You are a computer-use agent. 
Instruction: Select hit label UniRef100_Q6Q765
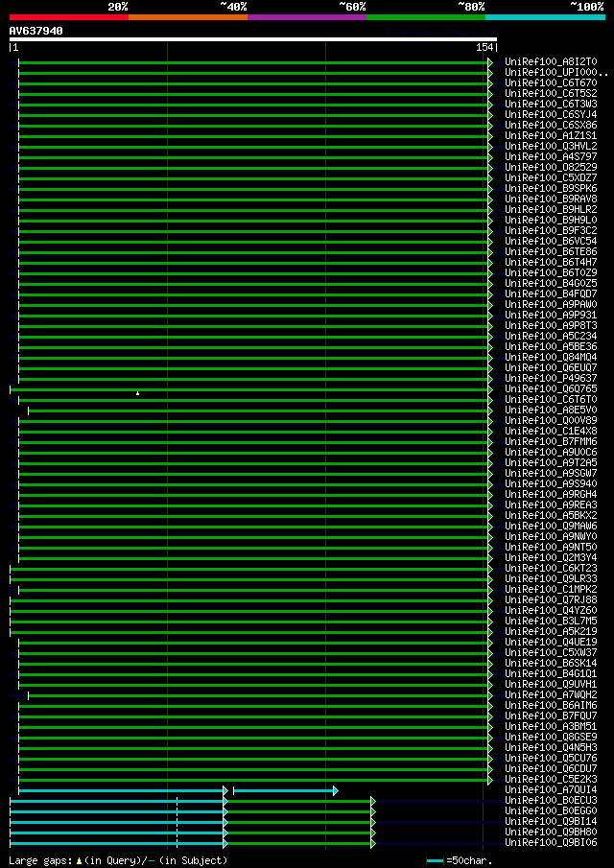coord(551,389)
